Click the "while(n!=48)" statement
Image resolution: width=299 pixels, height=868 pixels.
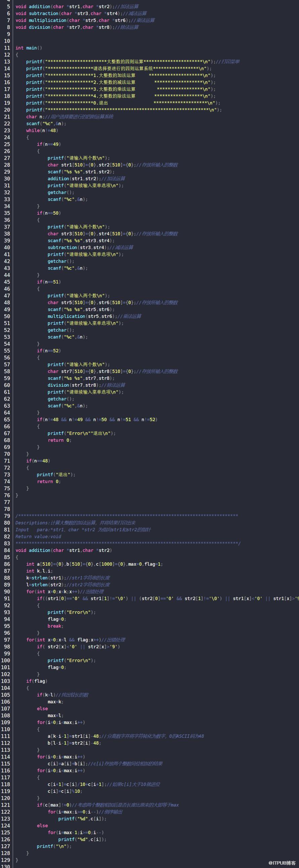coord(42,130)
